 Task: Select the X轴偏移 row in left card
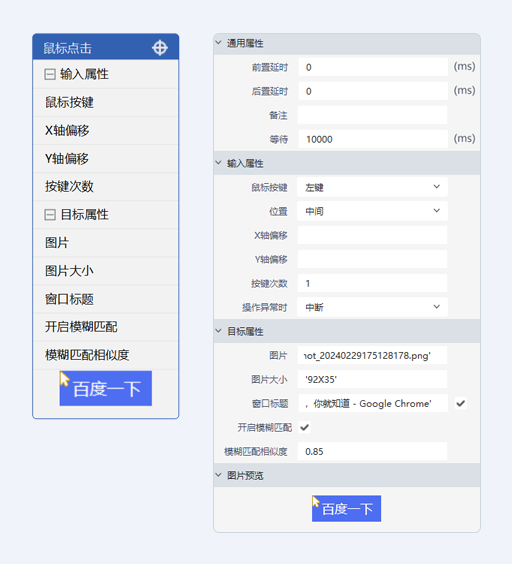[x=106, y=131]
